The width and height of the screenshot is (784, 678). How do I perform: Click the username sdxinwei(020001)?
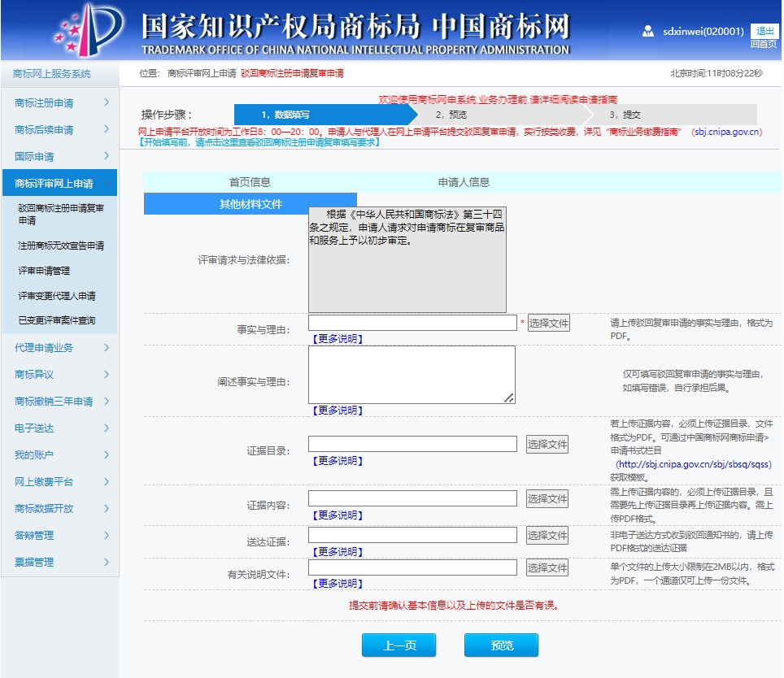coord(703,32)
